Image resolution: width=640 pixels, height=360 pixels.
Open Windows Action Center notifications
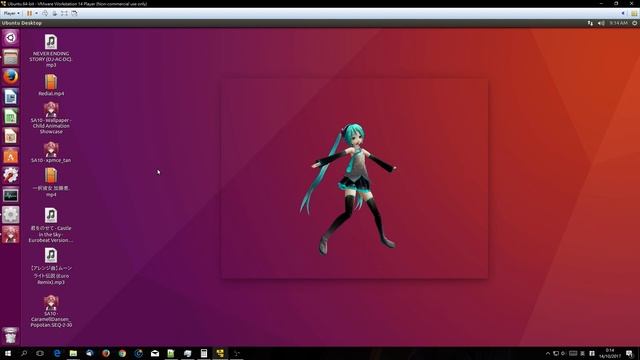coord(630,353)
